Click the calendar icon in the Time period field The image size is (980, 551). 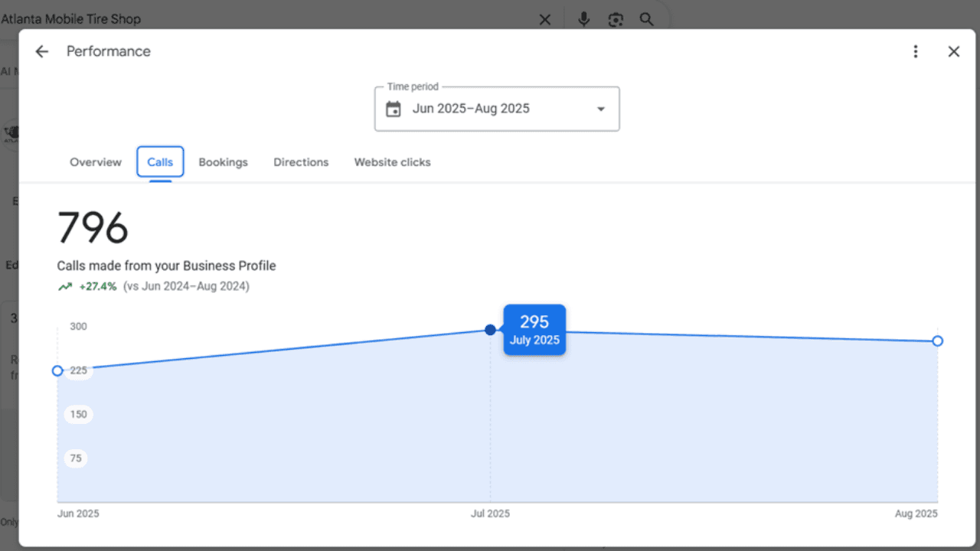click(394, 109)
